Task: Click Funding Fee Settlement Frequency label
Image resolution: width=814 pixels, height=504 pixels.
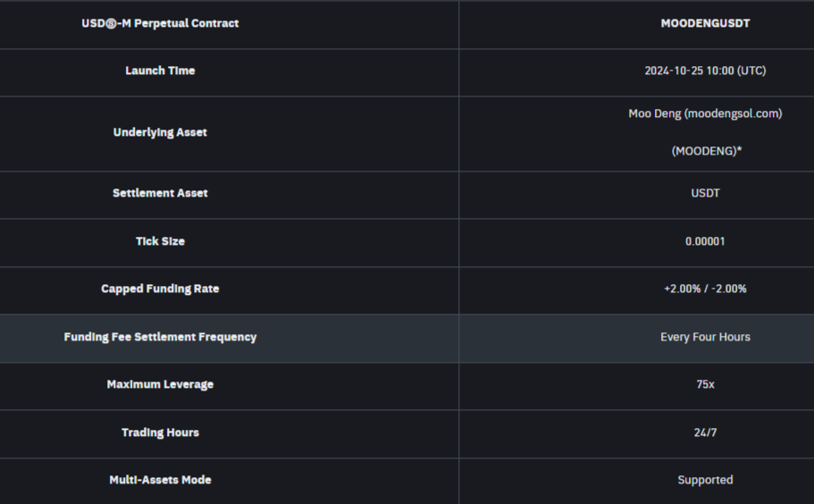Action: [x=160, y=337]
